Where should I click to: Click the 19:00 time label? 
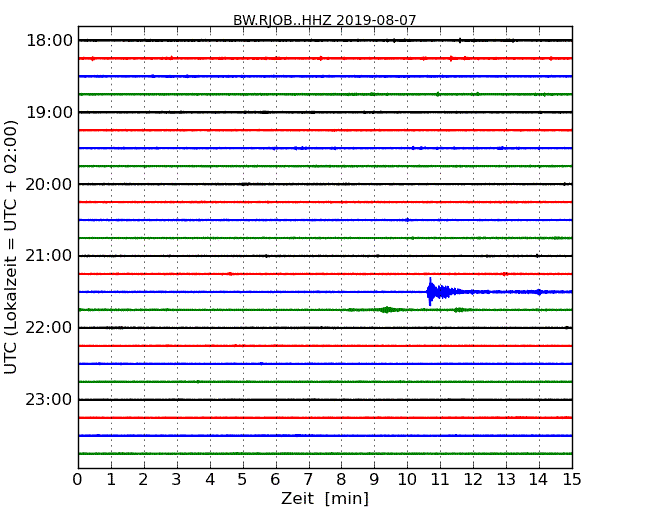49,112
